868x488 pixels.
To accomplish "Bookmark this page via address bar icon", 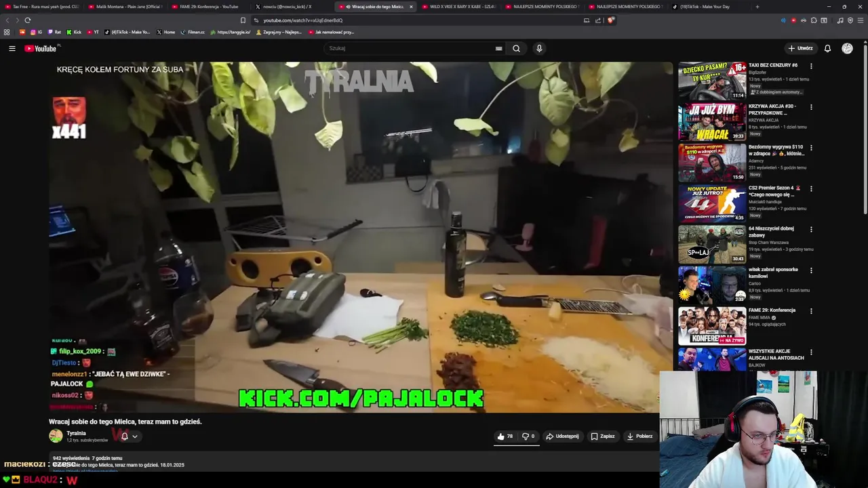I will [x=243, y=20].
